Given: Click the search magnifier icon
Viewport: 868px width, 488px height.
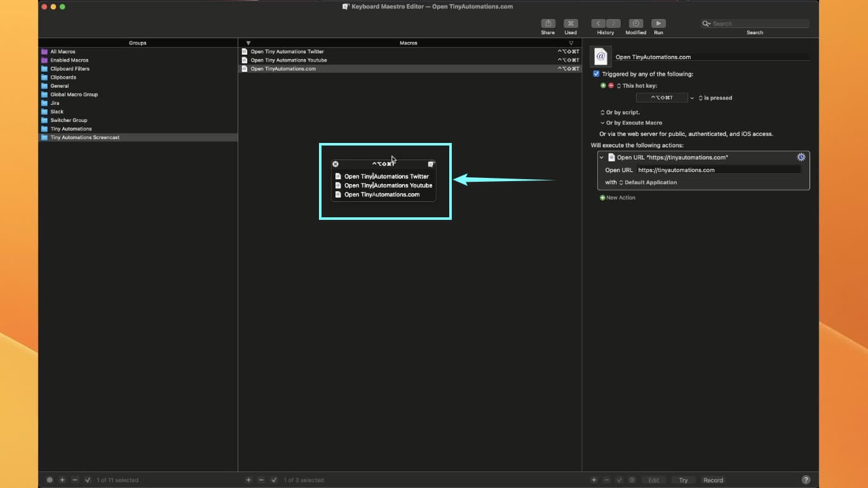Looking at the screenshot, I should pos(707,24).
